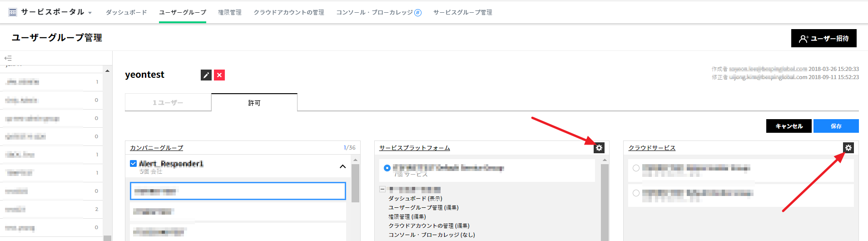The image size is (868, 241).
Task: Open the サービスポータル dropdown arrow
Action: pos(90,13)
